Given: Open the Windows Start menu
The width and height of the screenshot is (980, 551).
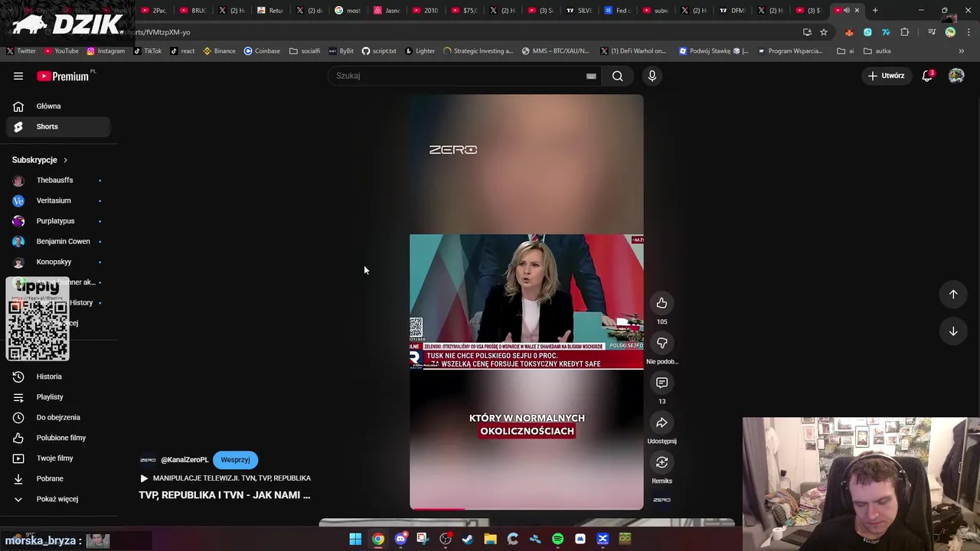Looking at the screenshot, I should 355,539.
